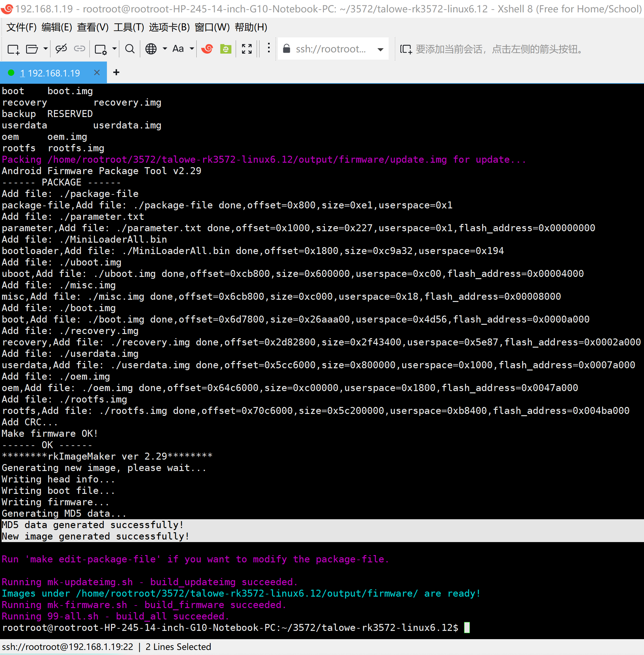Image resolution: width=644 pixels, height=655 pixels.
Task: Open the 帮助(H) menu
Action: (x=251, y=27)
